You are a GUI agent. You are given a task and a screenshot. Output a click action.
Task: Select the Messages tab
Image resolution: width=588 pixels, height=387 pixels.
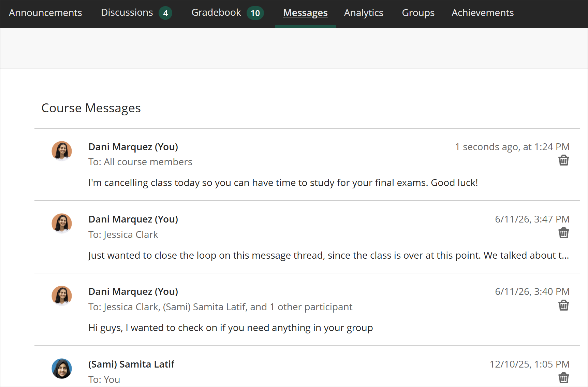click(305, 13)
